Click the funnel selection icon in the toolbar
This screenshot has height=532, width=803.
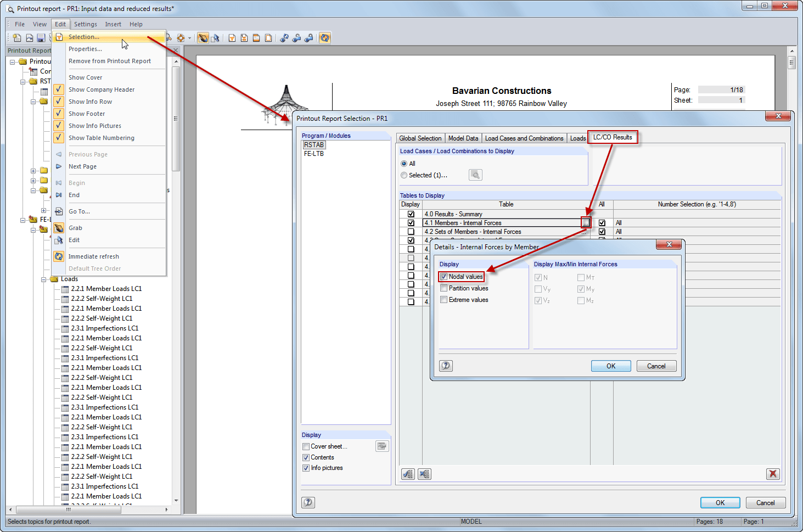click(232, 38)
